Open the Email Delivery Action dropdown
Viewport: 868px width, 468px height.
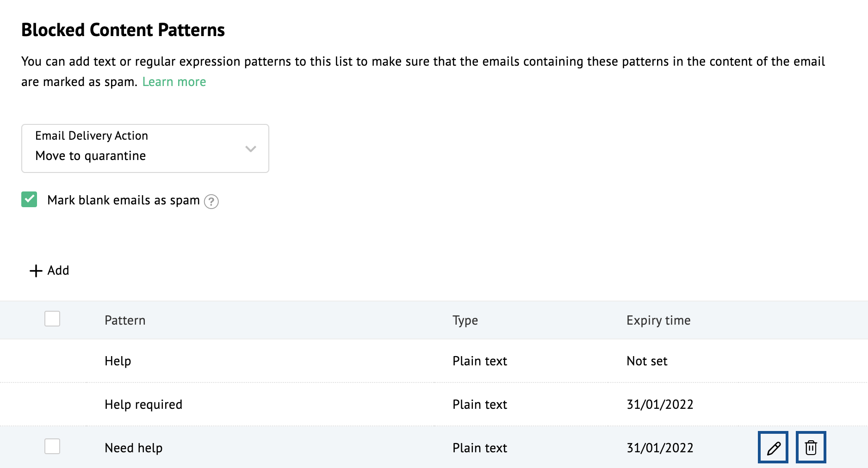(x=145, y=148)
